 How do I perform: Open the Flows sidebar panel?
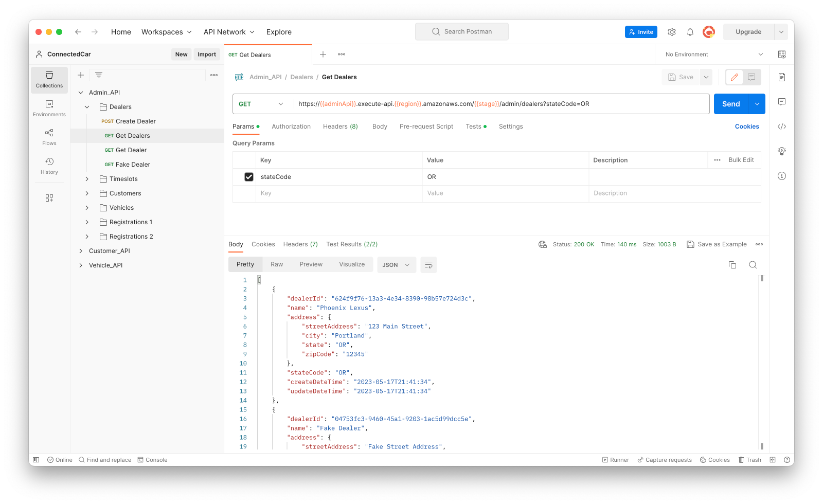click(x=49, y=137)
